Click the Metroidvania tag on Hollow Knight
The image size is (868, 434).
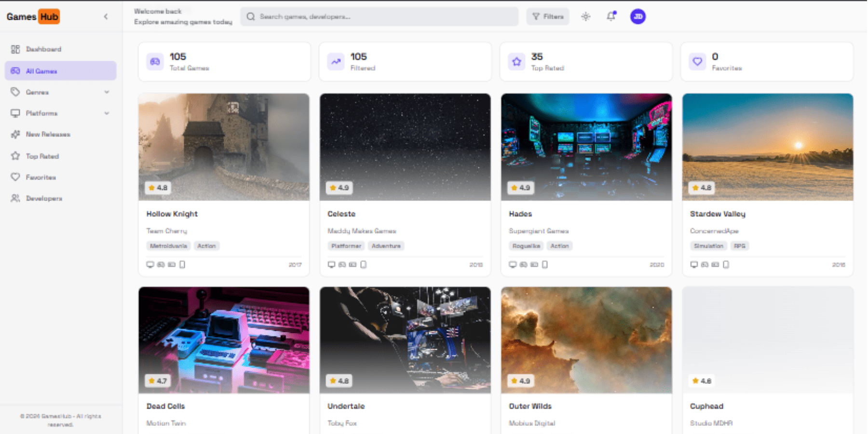168,245
